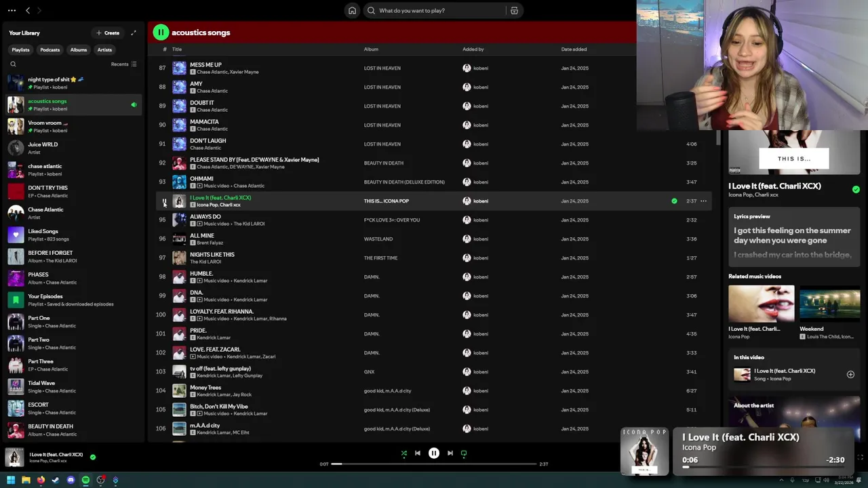Screen dimensions: 868x488
Task: Sort tracks by Title column
Action: click(x=177, y=49)
